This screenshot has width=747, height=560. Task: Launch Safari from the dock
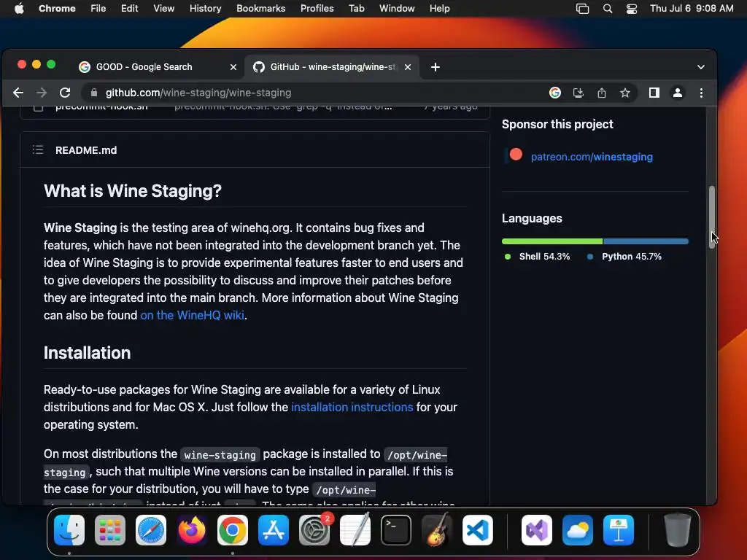pos(151,530)
